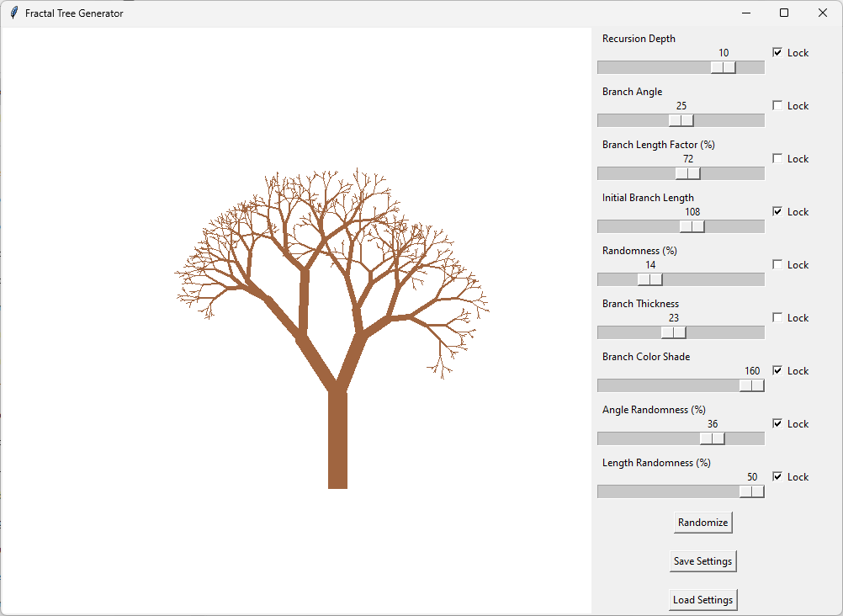Enable Lock for Randomness percentage
Viewport: 843px width, 616px height.
pyautogui.click(x=778, y=263)
